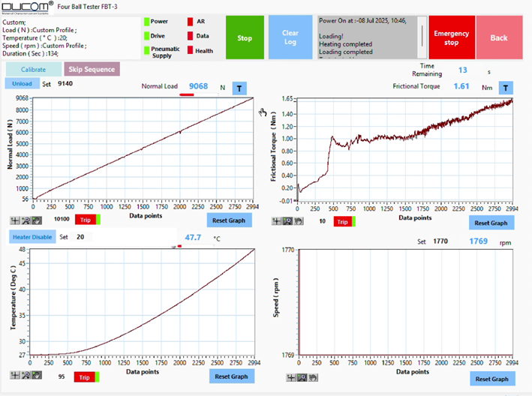Click the Clear Log button
532x396 pixels.
pos(290,37)
